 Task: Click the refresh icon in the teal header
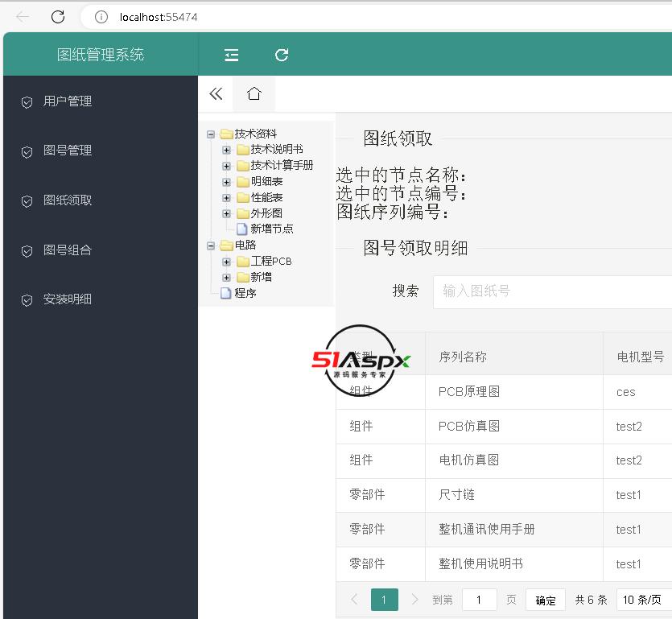[282, 55]
